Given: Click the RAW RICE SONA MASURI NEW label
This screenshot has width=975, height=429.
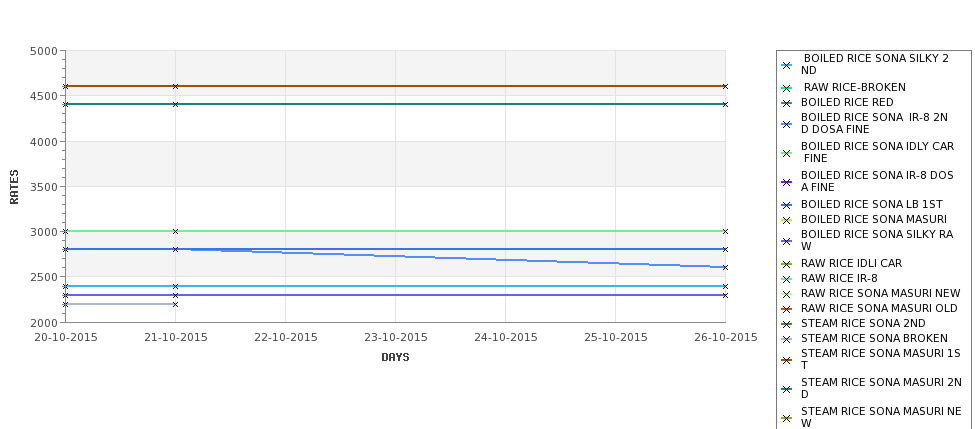Looking at the screenshot, I should (x=880, y=293).
